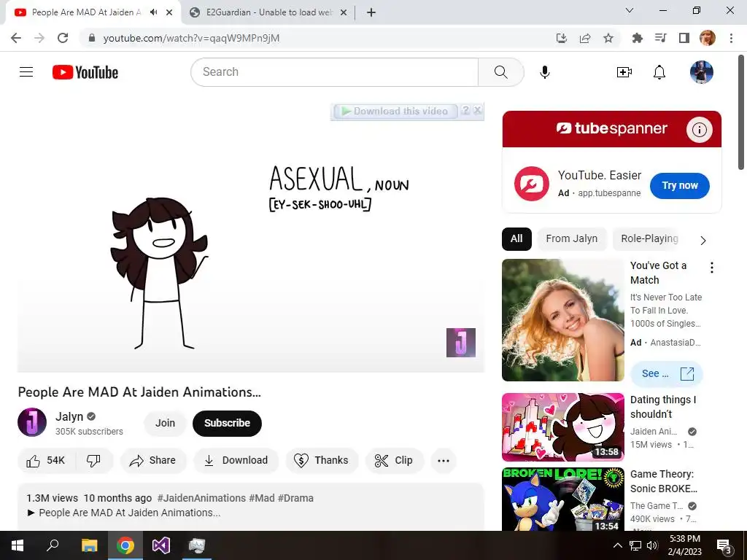Open Dating things I shouldn't thumbnail
Screen dimensions: 747x560
(x=562, y=427)
